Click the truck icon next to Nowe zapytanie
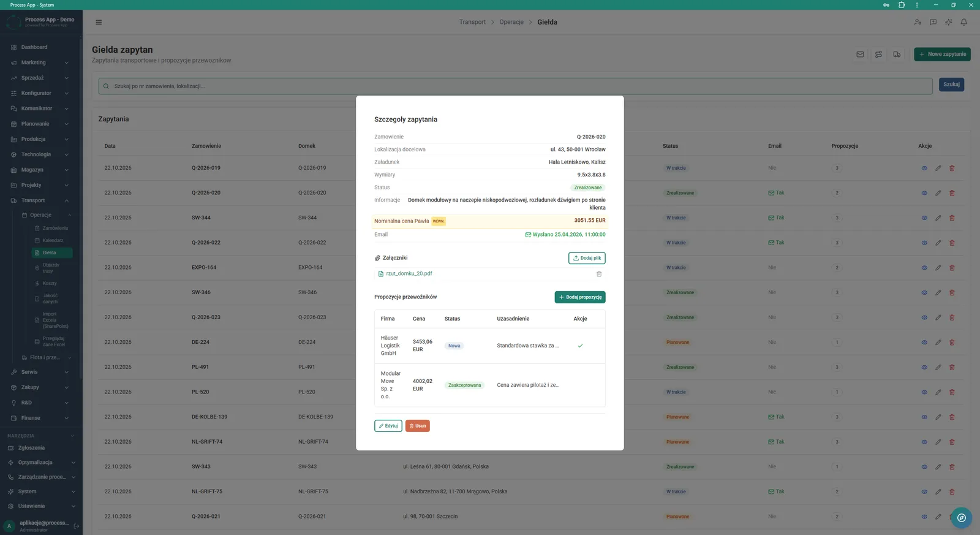 897,54
